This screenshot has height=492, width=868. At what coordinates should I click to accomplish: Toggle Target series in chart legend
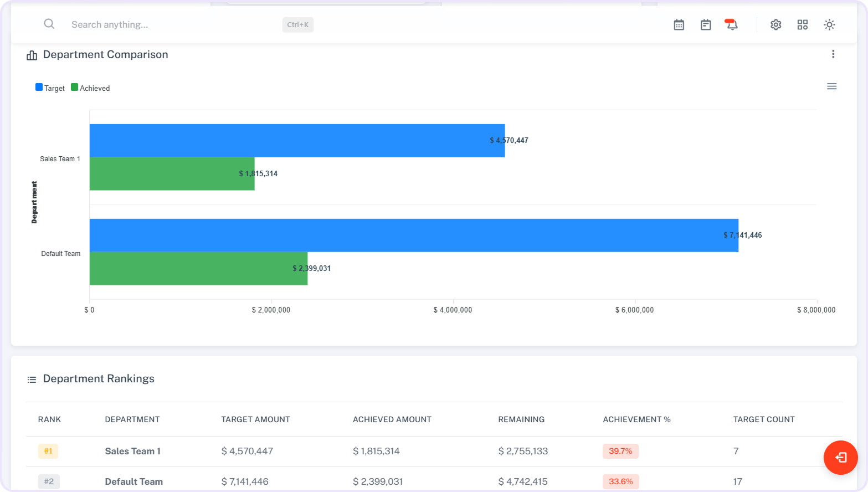click(50, 88)
